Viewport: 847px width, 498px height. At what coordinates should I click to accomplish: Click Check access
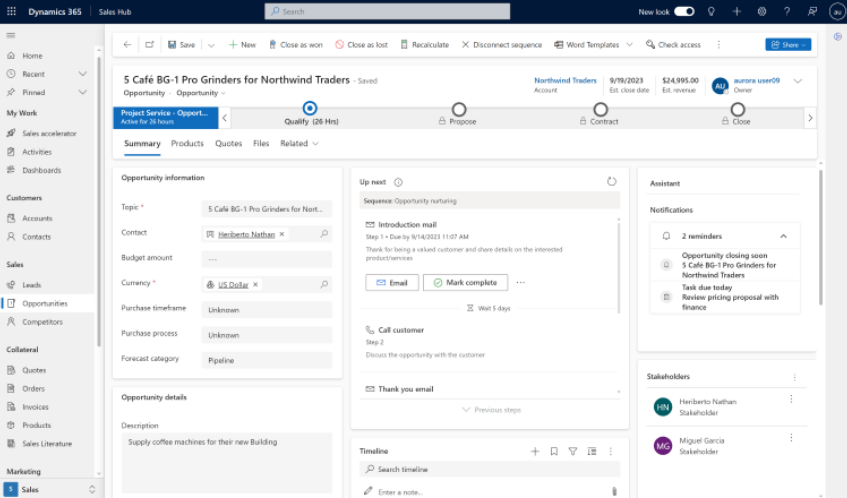[673, 45]
